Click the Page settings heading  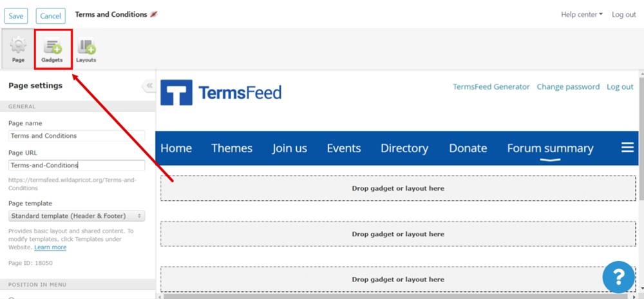click(x=35, y=86)
